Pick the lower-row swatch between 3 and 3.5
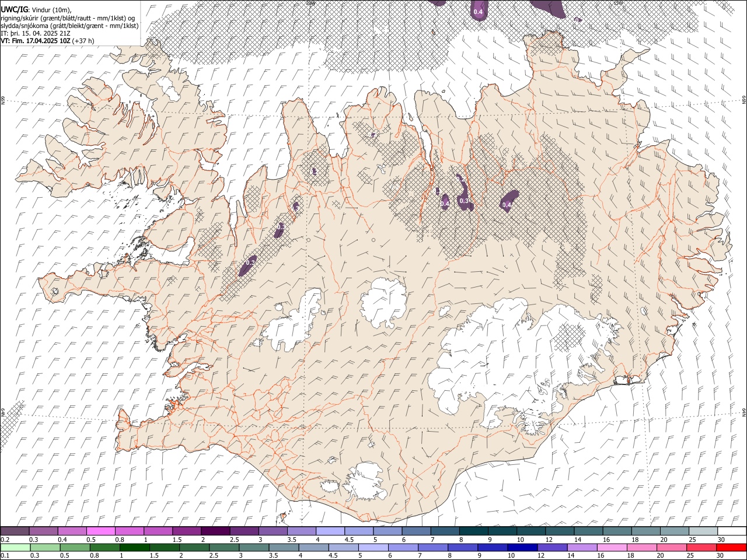Viewport: 747px width, 560px height. tap(254, 547)
